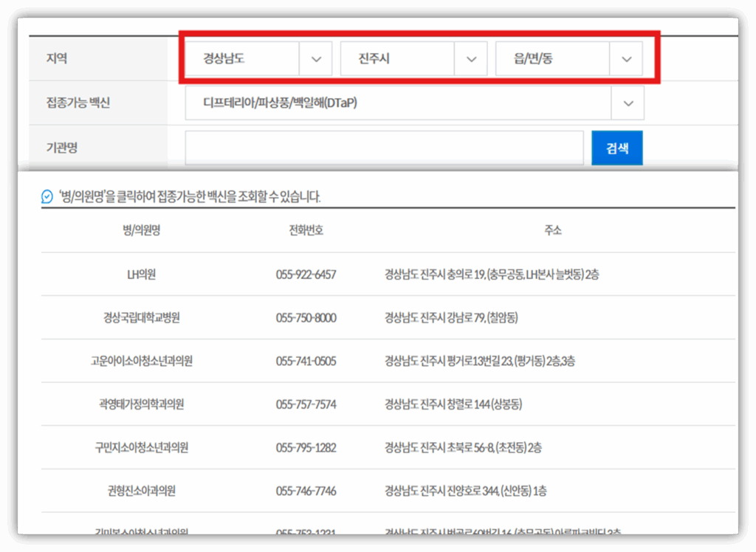The image size is (756, 552).
Task: Click phone number 055-746-7746
Action: tap(306, 491)
